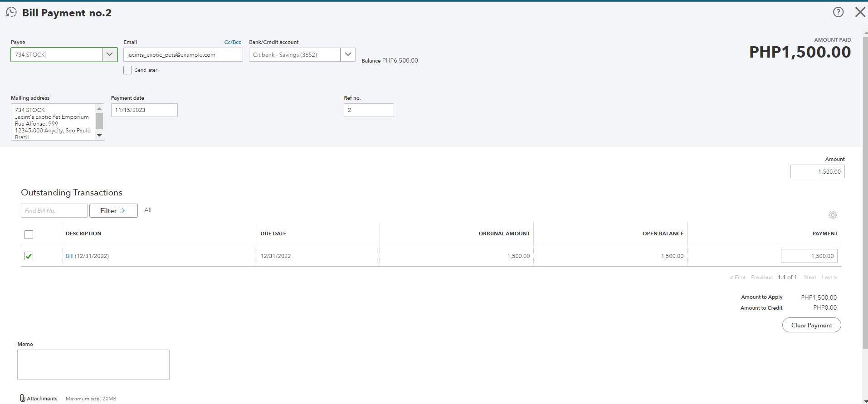868x404 pixels.
Task: Edit the Email address field
Action: tap(183, 54)
